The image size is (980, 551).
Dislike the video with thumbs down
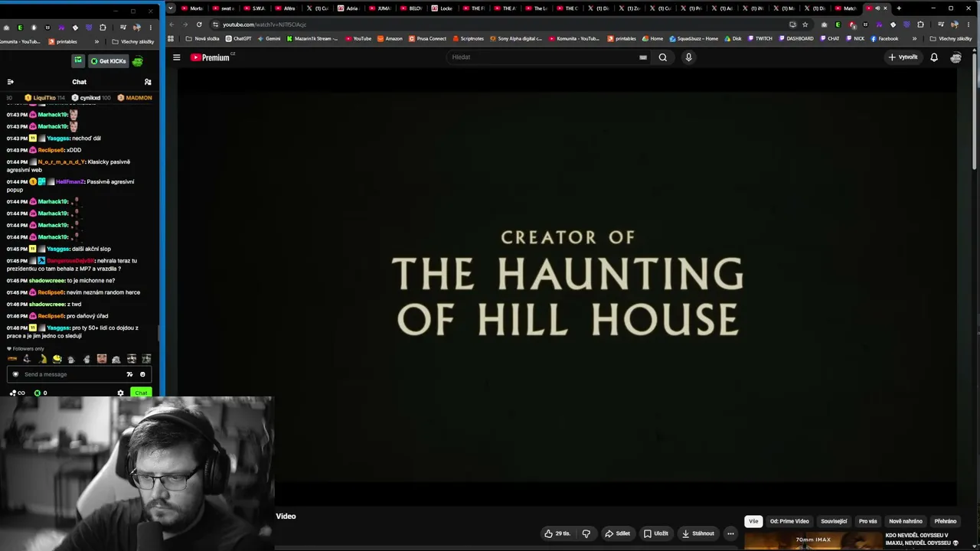tap(586, 533)
